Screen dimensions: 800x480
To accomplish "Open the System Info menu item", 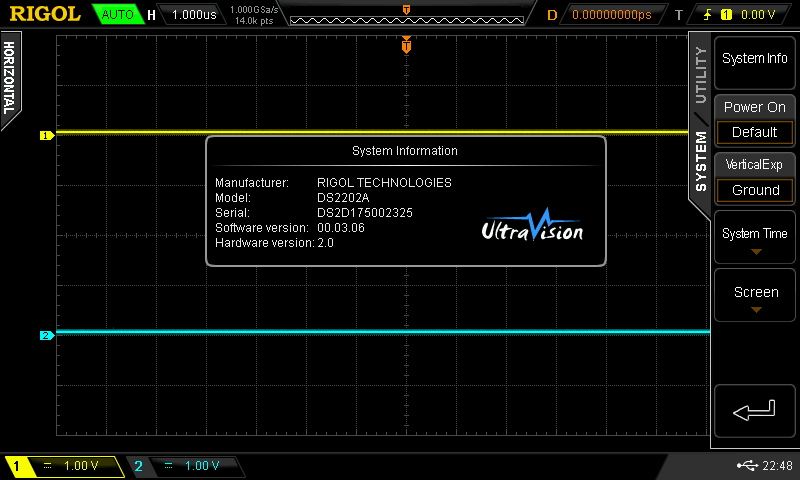I will pyautogui.click(x=755, y=62).
